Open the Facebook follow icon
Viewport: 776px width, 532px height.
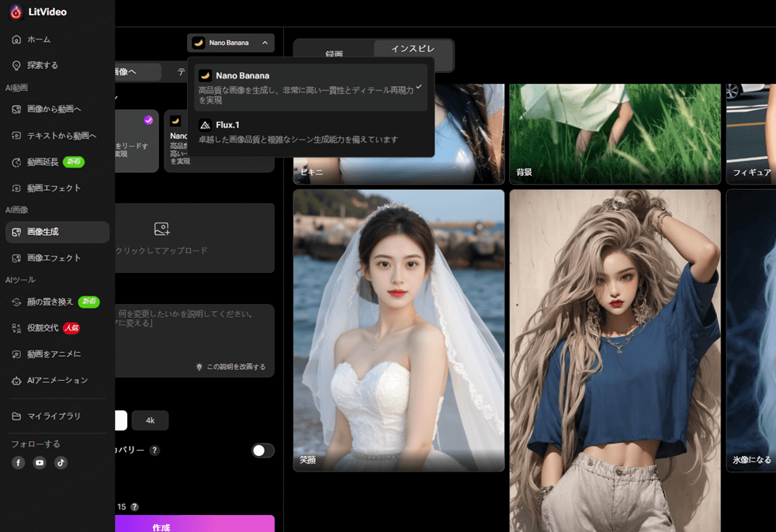coord(19,463)
